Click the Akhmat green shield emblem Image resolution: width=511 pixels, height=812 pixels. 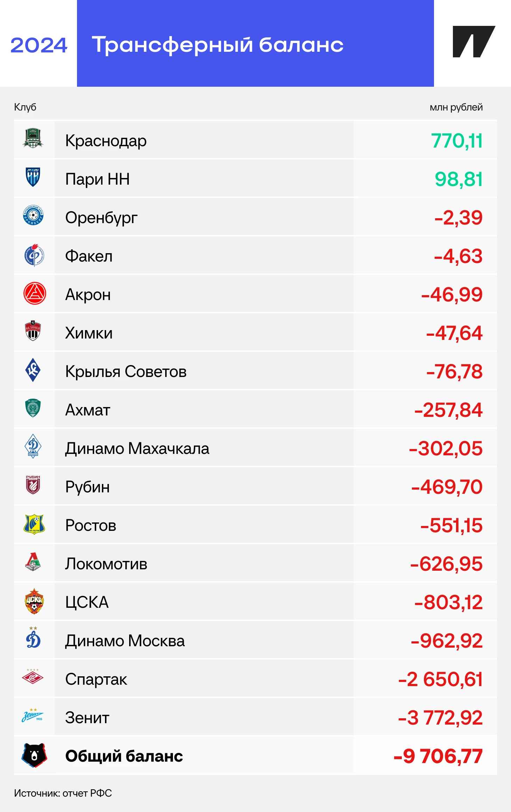pos(33,408)
